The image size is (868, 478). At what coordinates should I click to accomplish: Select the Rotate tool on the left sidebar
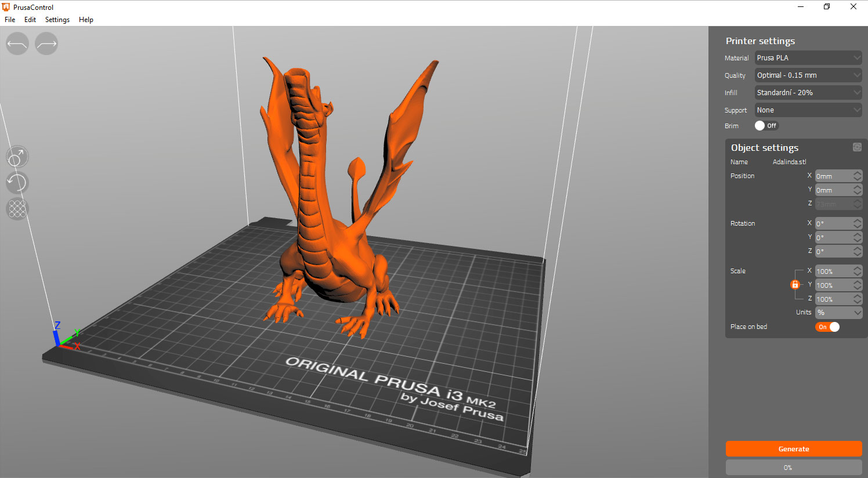pos(17,182)
